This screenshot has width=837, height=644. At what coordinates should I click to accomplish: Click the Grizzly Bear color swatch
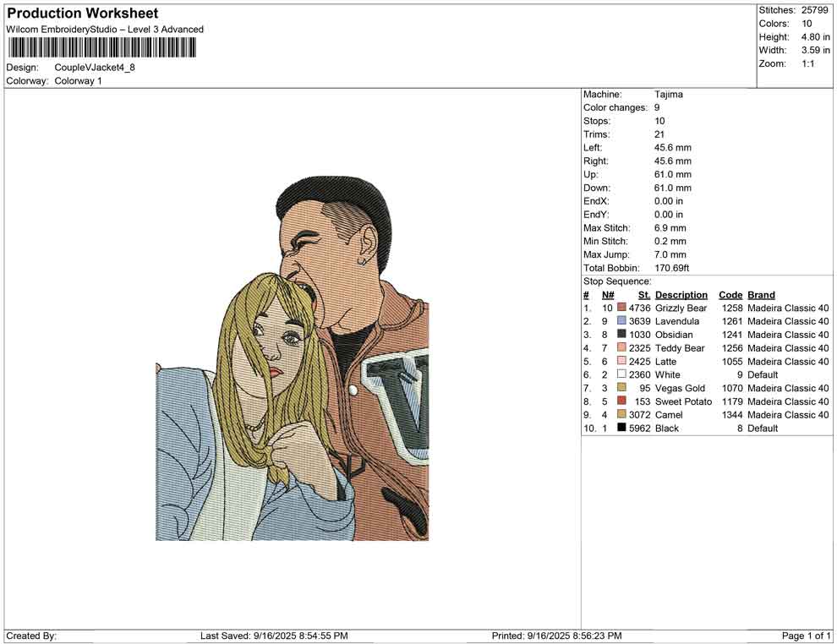tap(621, 308)
